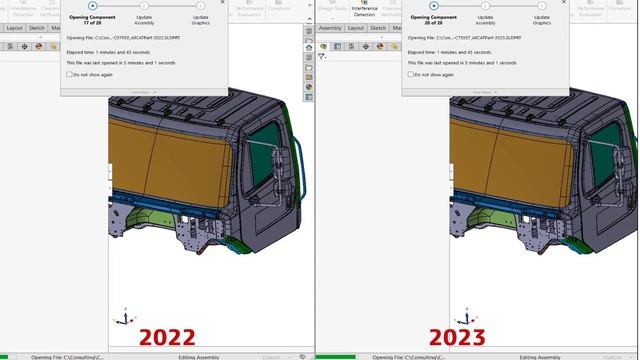Click Interference Detection in 2022 ribbon
Screen dimensions: 640x360
23,9
